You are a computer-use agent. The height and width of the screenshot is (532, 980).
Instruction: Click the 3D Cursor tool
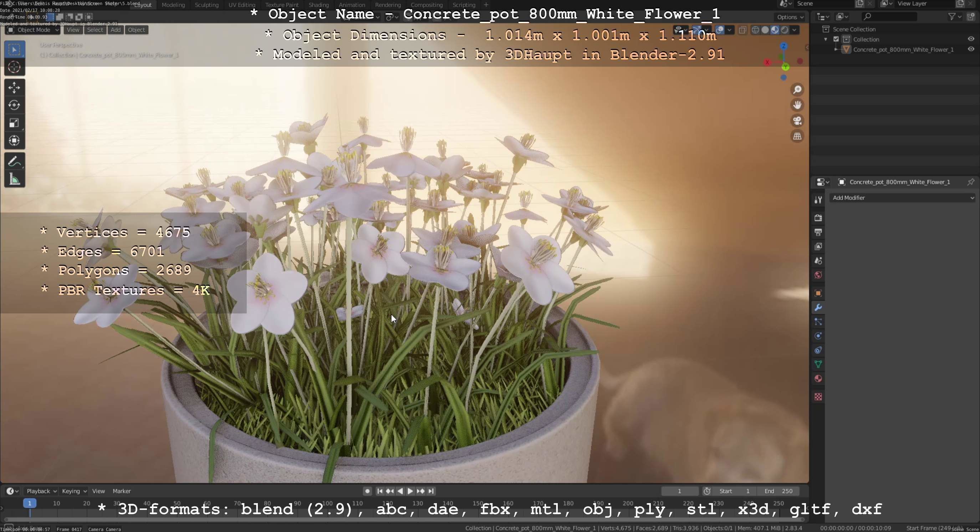[14, 67]
